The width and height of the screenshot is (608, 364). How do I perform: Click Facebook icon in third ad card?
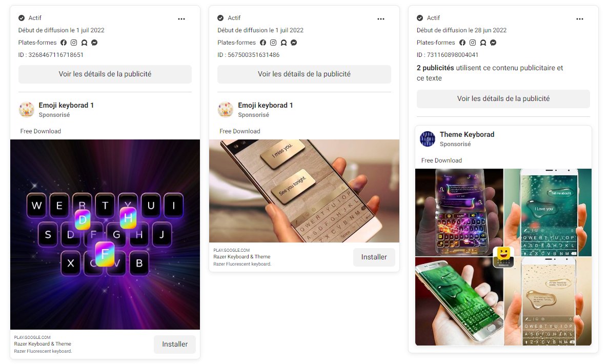(x=462, y=43)
